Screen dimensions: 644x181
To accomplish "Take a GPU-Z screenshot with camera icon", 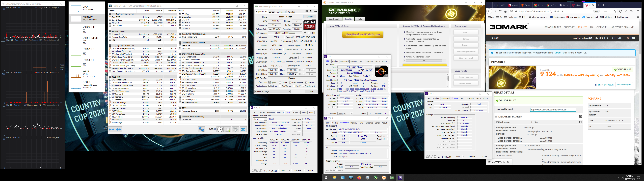I will click(x=307, y=11).
